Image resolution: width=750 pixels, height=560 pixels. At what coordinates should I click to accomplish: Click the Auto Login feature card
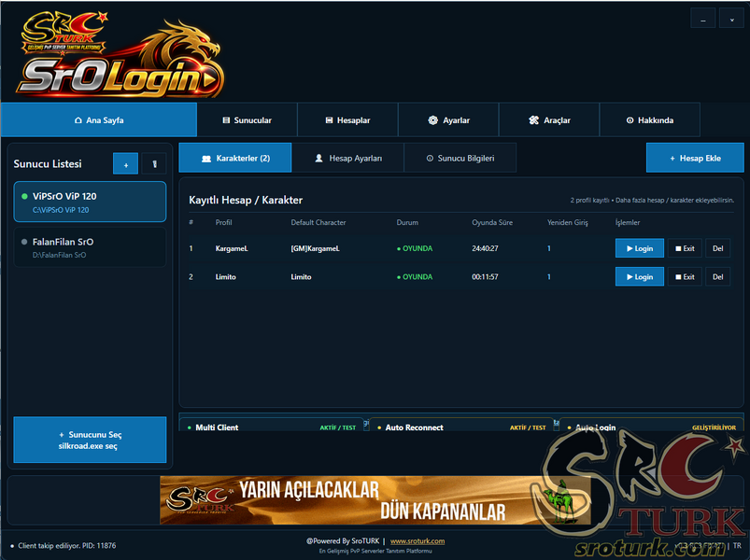[x=652, y=426]
